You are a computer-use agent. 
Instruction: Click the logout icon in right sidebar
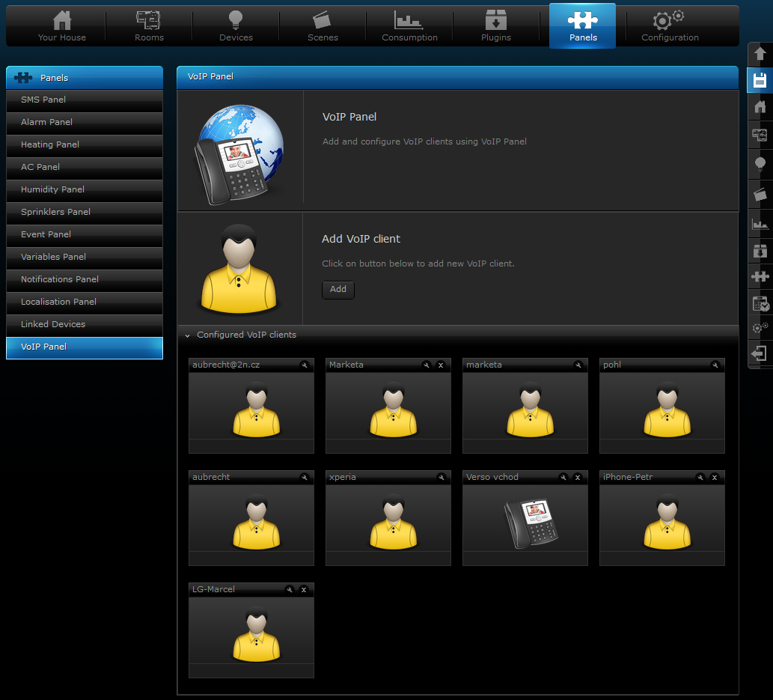(x=760, y=353)
